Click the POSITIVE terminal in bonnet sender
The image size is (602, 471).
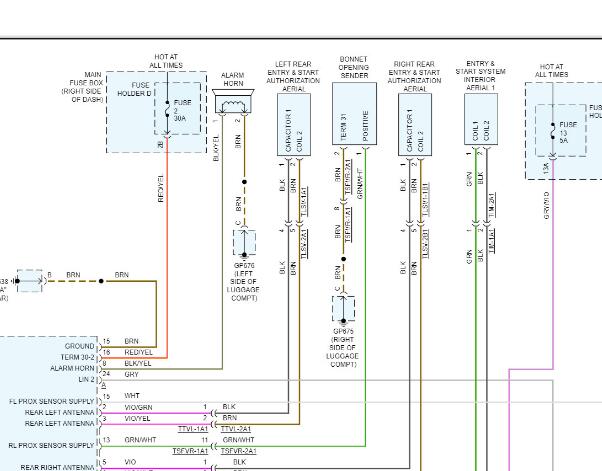tap(366, 126)
